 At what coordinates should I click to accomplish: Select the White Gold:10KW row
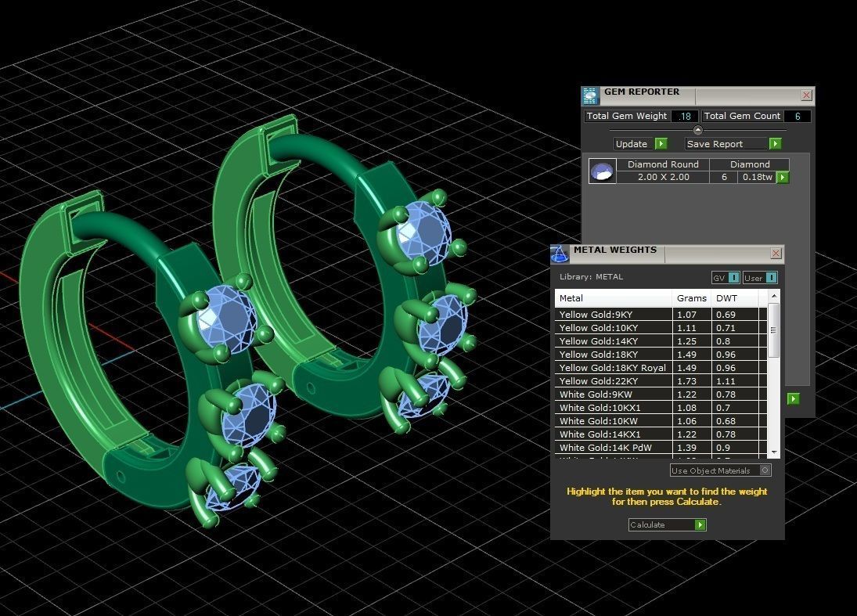click(x=661, y=421)
